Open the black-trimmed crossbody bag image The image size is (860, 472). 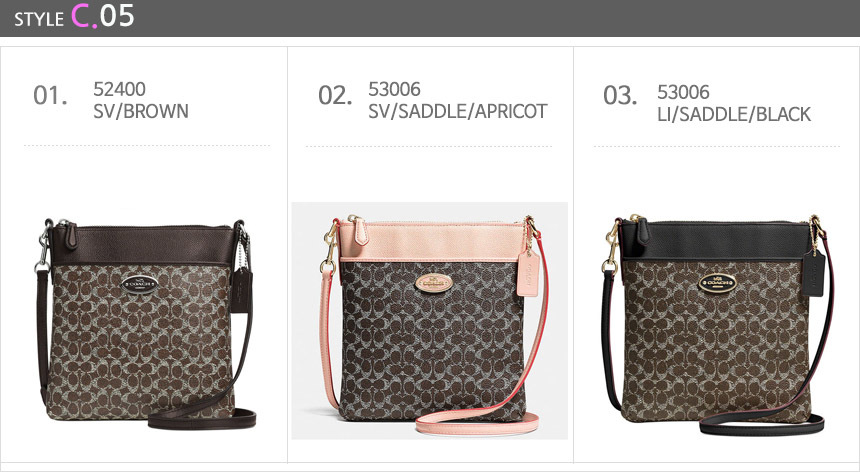[717, 325]
